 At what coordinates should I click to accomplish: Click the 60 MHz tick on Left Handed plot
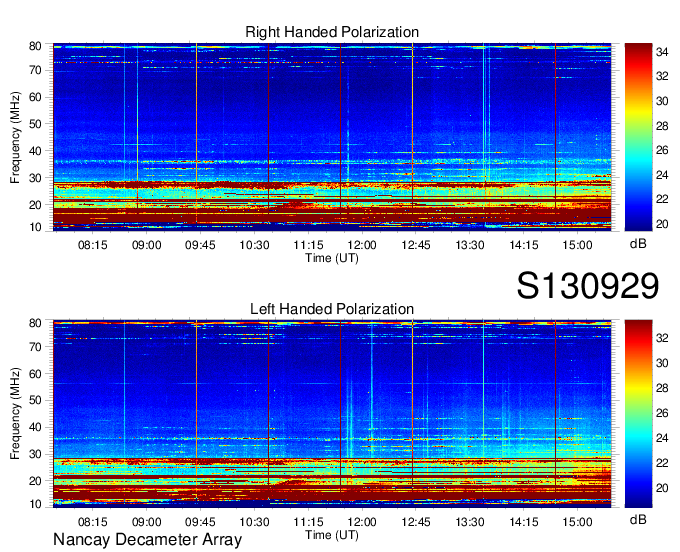(35, 374)
